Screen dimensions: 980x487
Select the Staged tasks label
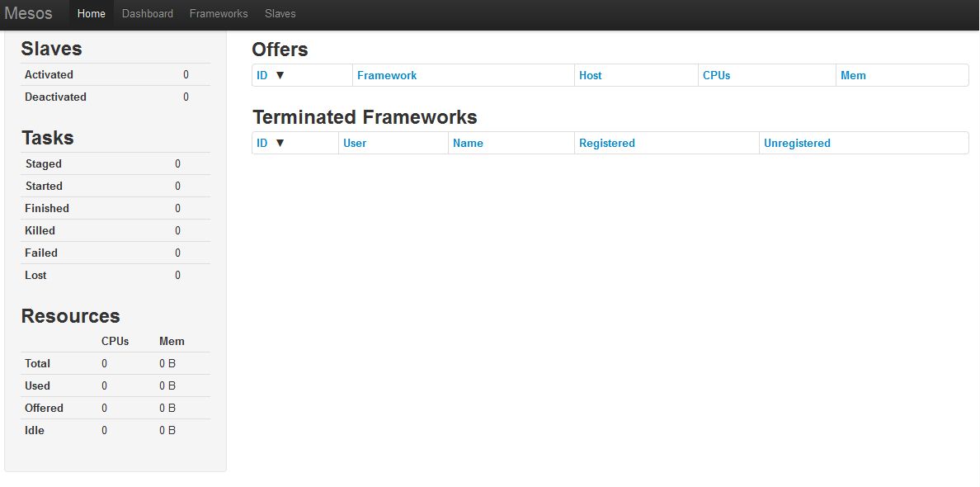43,163
